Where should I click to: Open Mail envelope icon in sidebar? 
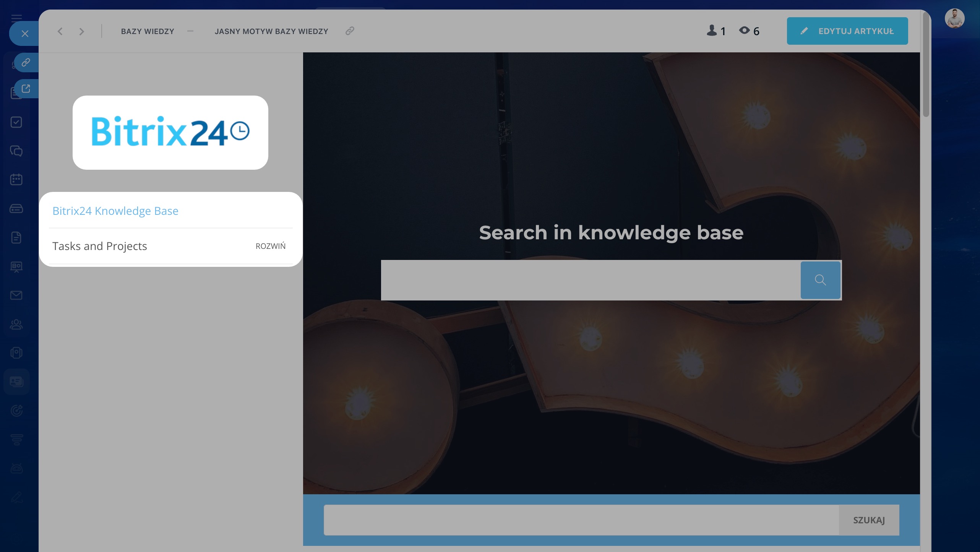pos(16,295)
